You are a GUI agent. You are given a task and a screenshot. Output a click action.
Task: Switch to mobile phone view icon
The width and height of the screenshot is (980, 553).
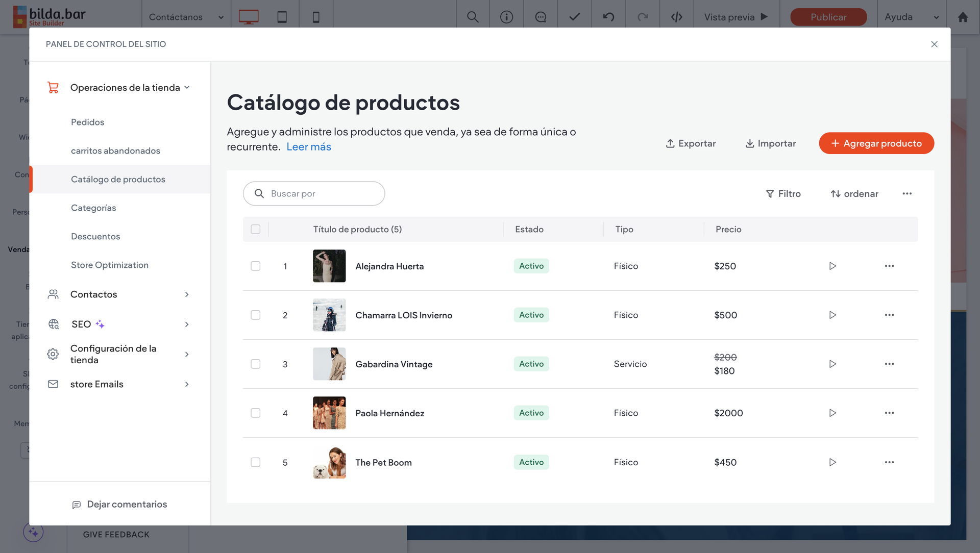316,17
